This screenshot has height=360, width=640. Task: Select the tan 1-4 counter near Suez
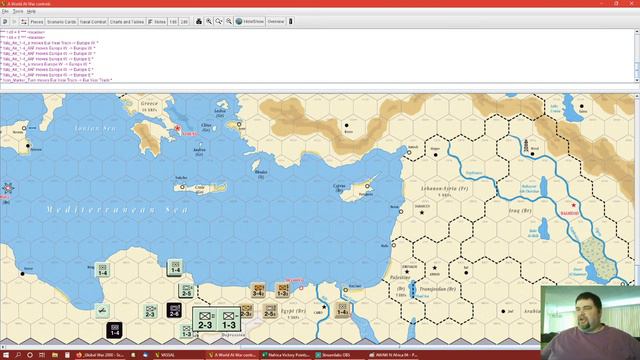click(x=342, y=310)
